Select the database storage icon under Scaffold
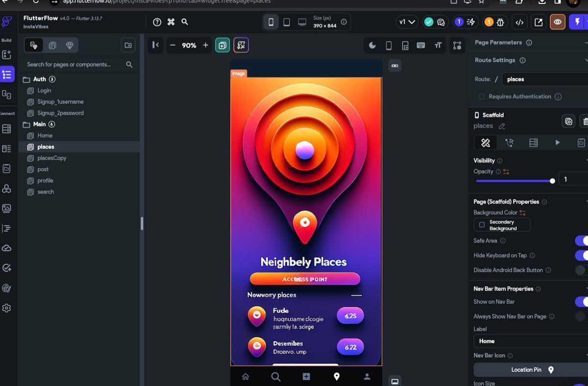This screenshot has width=588, height=386. pos(533,143)
